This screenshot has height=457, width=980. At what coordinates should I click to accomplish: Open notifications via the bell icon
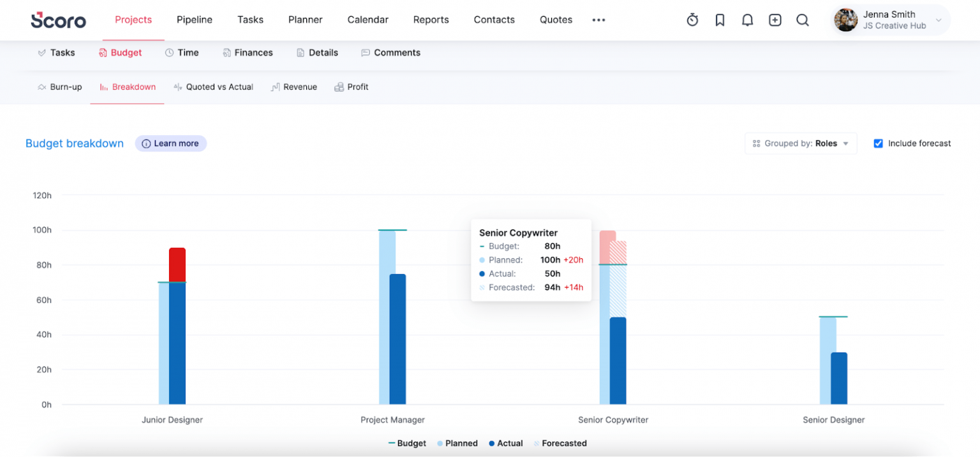[747, 20]
